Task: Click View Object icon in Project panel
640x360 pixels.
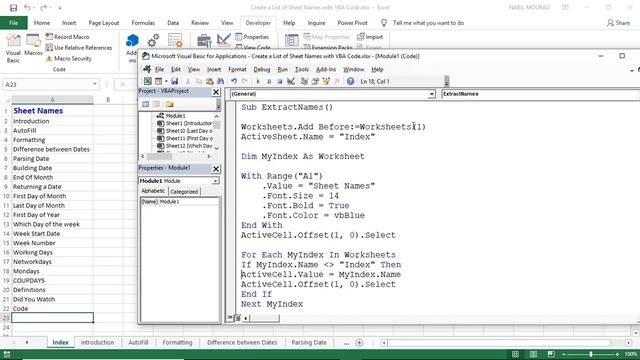Action: tap(156, 104)
